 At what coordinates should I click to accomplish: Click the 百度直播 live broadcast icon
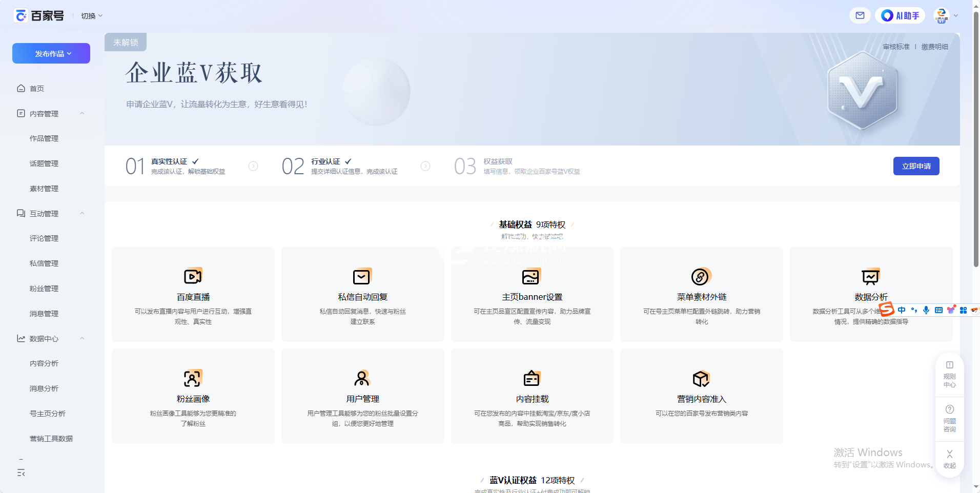pos(193,277)
